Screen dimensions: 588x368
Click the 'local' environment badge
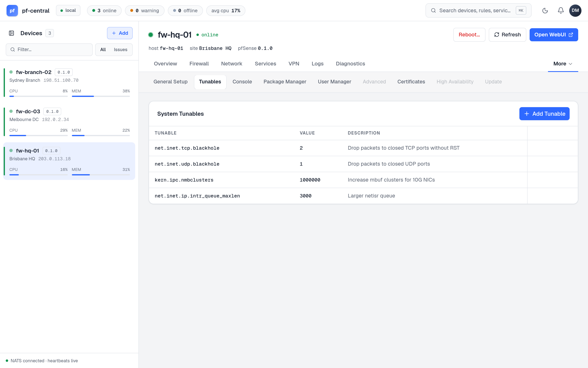(68, 10)
